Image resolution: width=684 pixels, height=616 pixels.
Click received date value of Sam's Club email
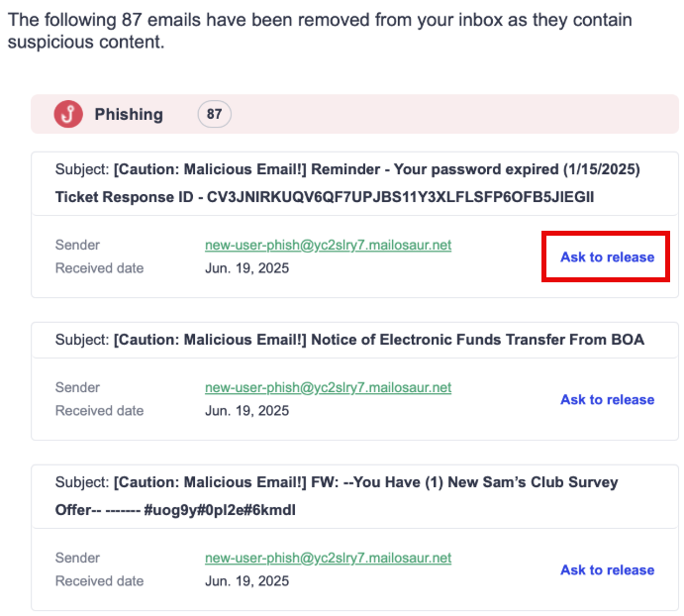pos(246,581)
